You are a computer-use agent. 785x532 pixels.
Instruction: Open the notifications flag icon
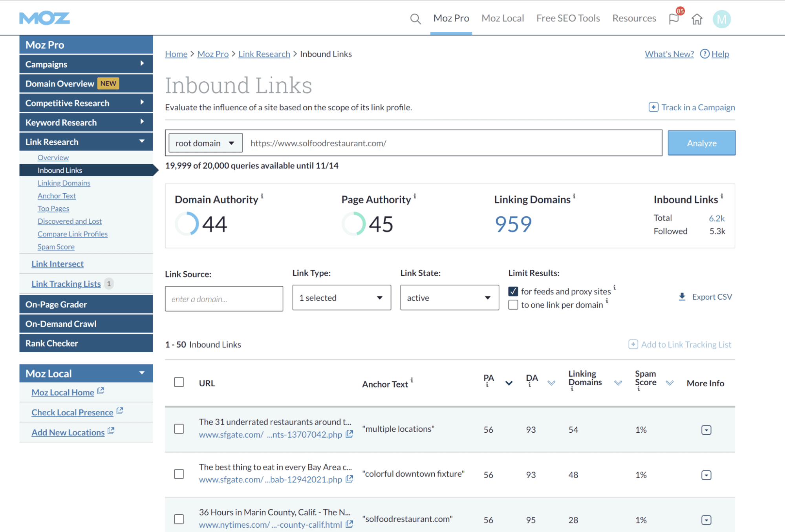674,19
